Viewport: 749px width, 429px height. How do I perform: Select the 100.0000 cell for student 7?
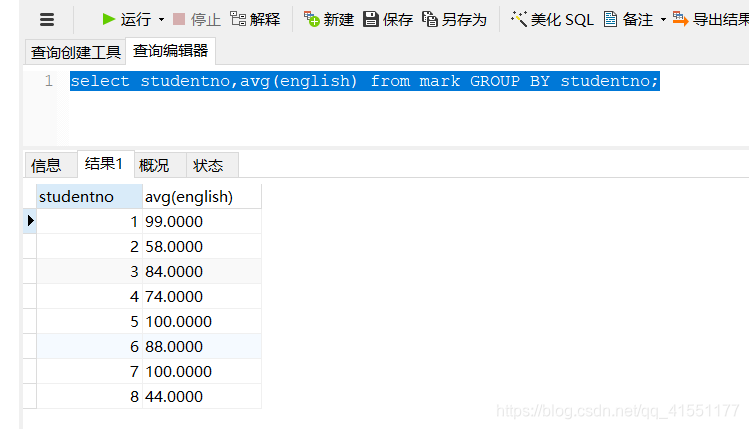202,371
